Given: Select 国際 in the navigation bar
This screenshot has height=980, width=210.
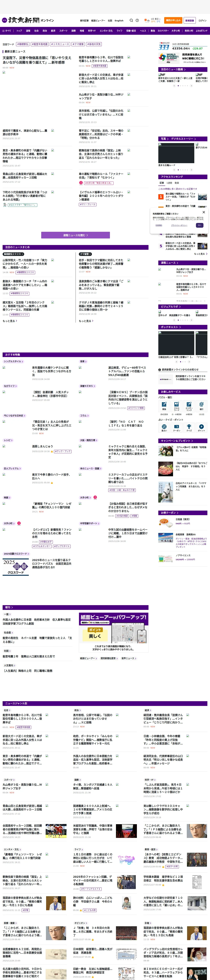Looking at the screenshot, I should coord(74,31).
